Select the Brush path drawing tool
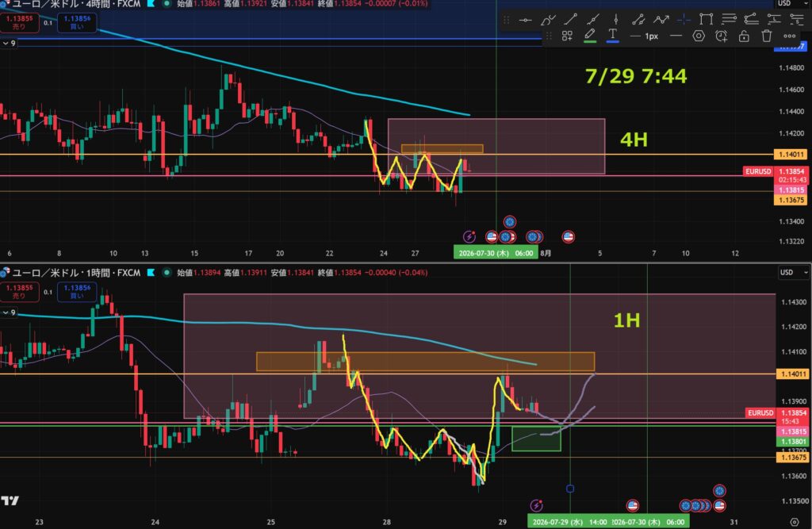The image size is (812, 529). click(548, 20)
